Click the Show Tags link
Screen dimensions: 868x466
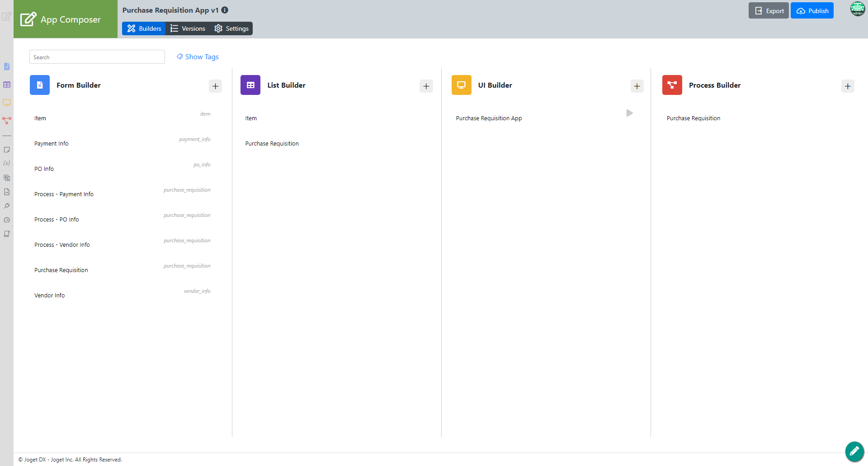coord(198,57)
